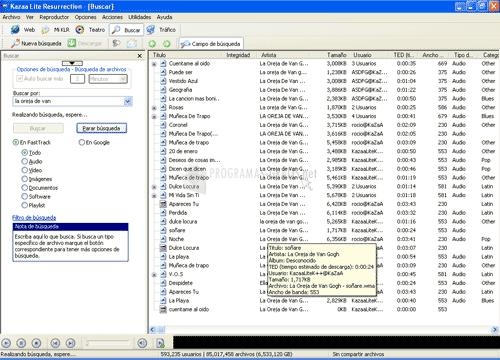Click the user search icon left of the folder icon
This screenshot has height=360, width=500.
pos(116,43)
